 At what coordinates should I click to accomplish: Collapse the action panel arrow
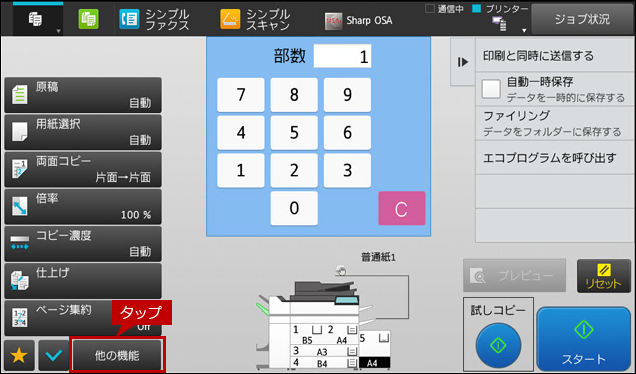[463, 62]
